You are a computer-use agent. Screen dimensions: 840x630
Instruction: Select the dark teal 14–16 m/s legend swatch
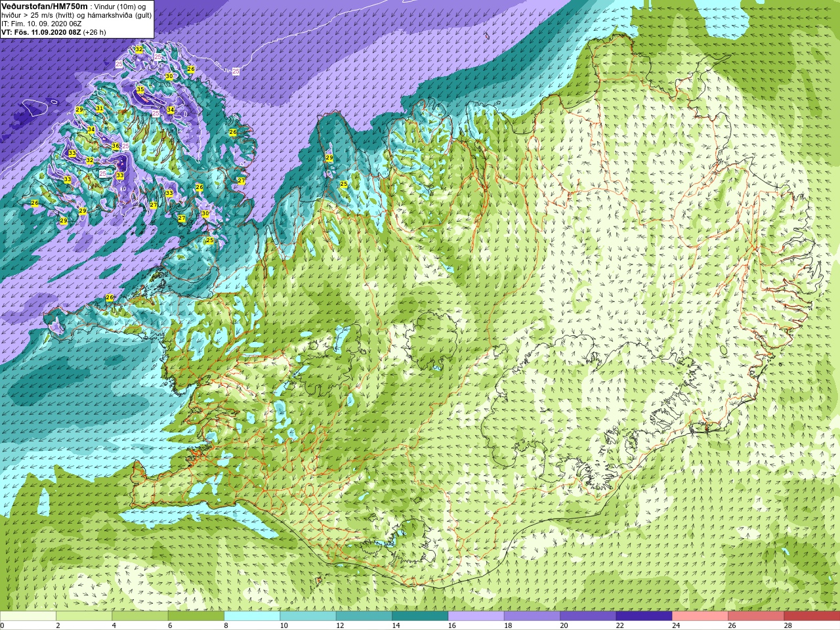(420, 616)
